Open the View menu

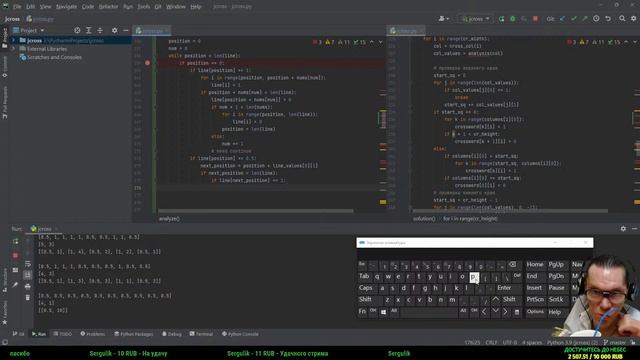click(45, 7)
